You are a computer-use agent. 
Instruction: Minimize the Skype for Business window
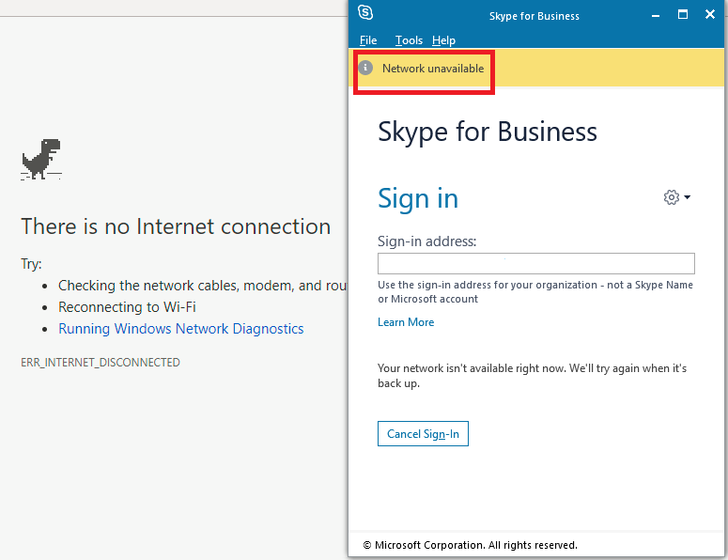pos(656,15)
